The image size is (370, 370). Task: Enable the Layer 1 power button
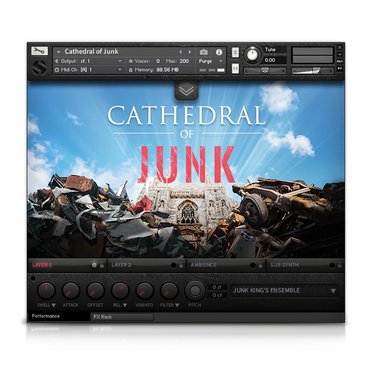coord(94,265)
